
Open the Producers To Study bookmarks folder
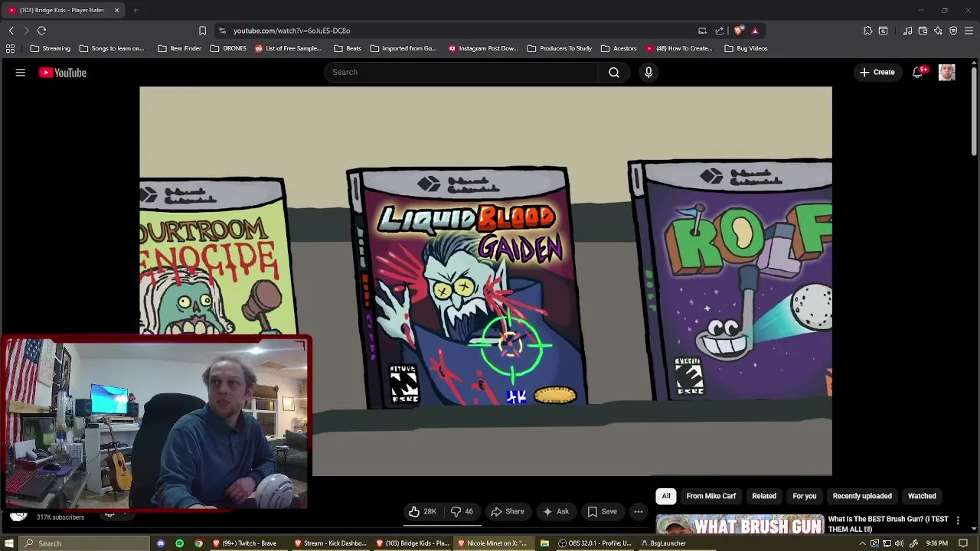point(560,48)
